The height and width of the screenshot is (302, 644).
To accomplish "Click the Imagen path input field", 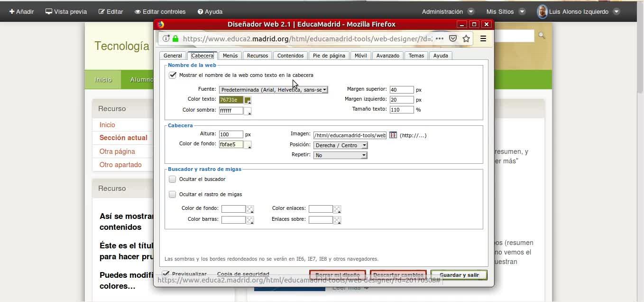I will pos(350,135).
